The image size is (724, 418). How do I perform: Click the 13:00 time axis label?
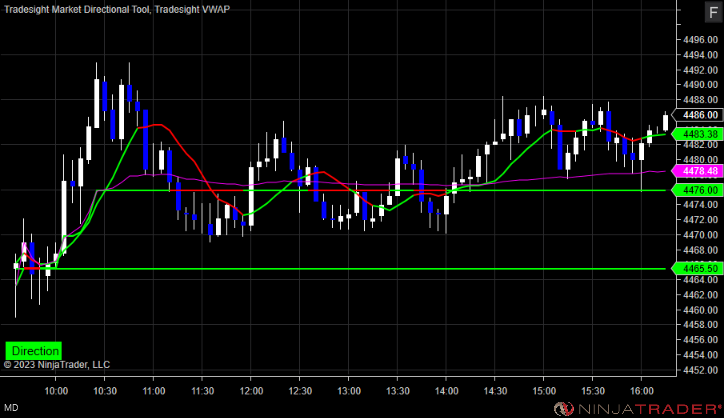(349, 391)
